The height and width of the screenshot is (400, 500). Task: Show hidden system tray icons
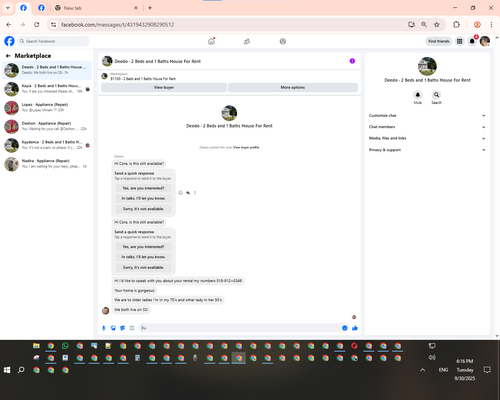coord(422,370)
